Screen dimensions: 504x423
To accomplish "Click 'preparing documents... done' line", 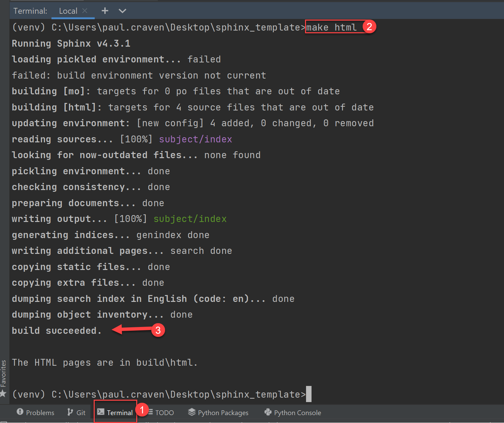I will click(x=88, y=203).
